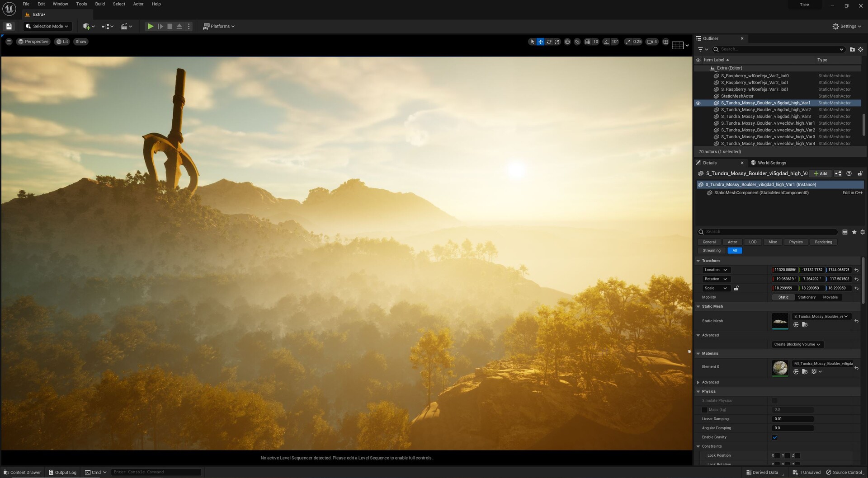The width and height of the screenshot is (868, 478).
Task: Lock the Details panel selection
Action: click(860, 173)
